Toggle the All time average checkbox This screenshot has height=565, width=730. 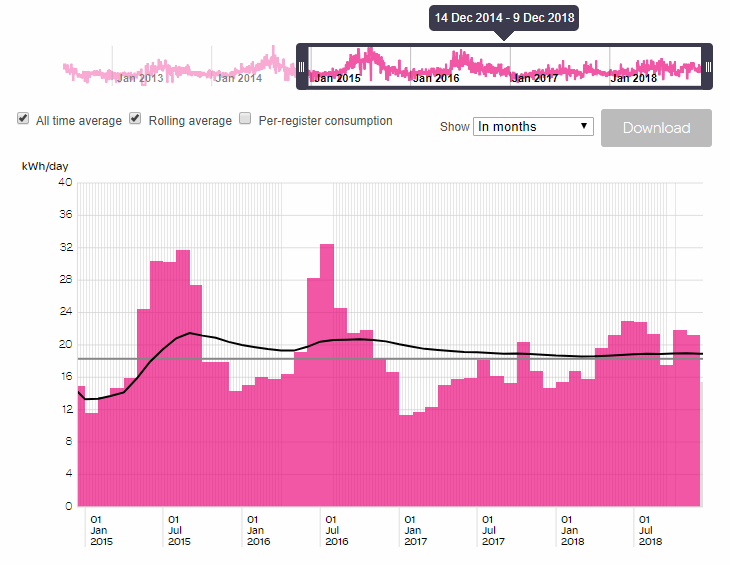point(23,119)
